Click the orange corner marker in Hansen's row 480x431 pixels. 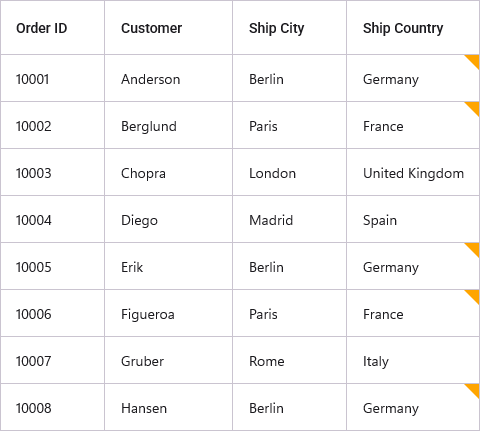pos(474,390)
